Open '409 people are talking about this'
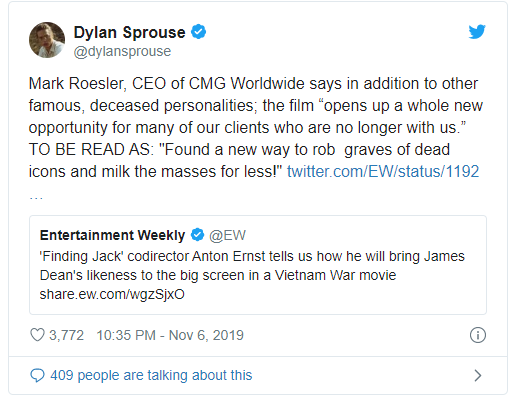Viewport: 514px width, 415px height. click(x=151, y=375)
